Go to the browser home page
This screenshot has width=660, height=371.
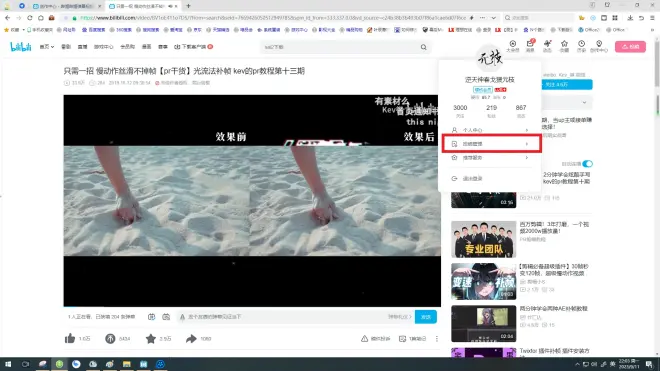pyautogui.click(x=40, y=18)
